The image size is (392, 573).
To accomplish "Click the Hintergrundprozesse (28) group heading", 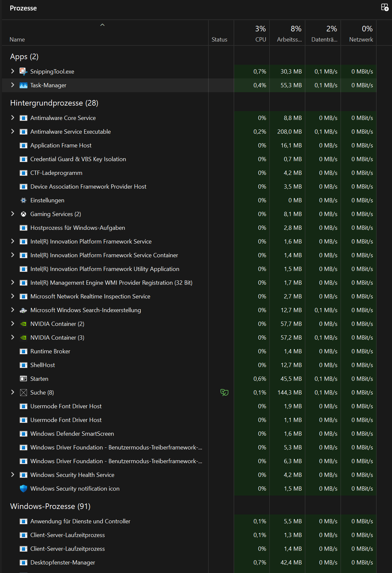I will (x=54, y=103).
